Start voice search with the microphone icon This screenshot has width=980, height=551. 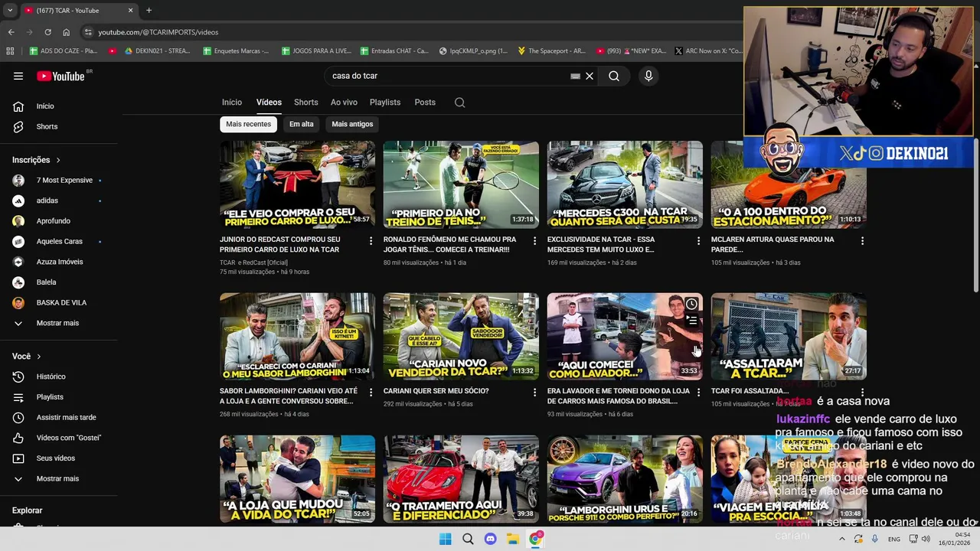coord(648,76)
